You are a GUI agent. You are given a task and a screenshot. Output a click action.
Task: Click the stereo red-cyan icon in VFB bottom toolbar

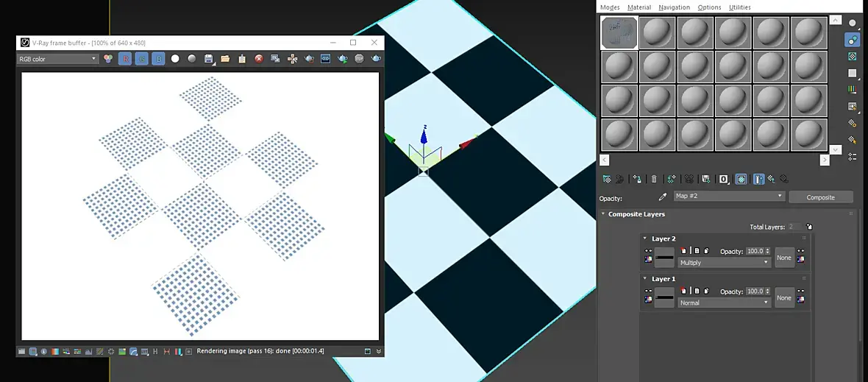click(x=178, y=351)
